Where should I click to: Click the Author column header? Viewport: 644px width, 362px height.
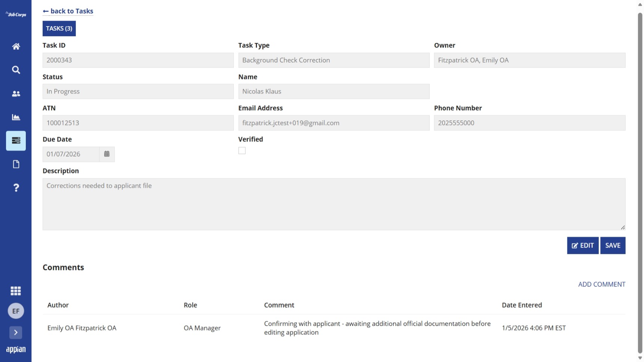coord(58,305)
